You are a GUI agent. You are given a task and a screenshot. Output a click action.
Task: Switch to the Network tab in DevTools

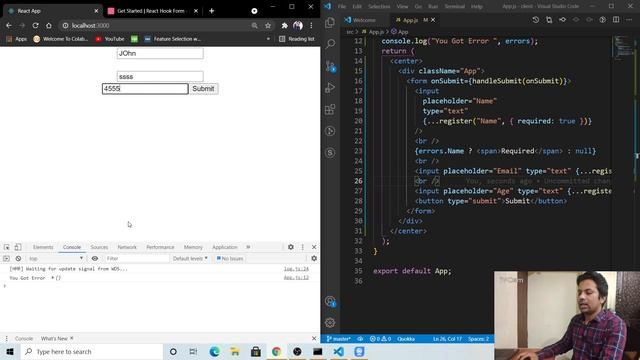tap(127, 247)
